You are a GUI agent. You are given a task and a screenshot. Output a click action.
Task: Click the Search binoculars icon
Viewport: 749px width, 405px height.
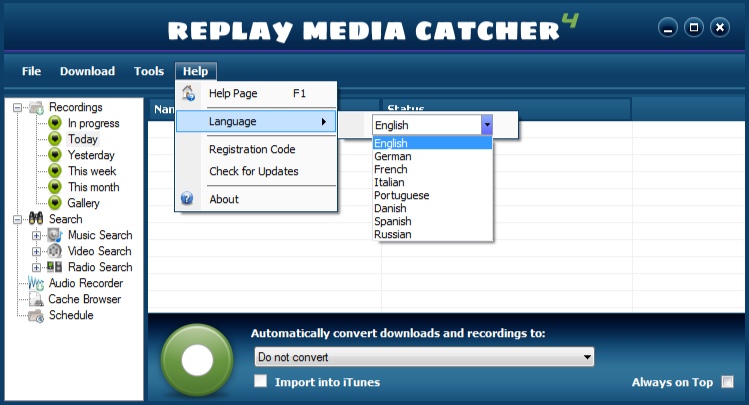coord(36,219)
